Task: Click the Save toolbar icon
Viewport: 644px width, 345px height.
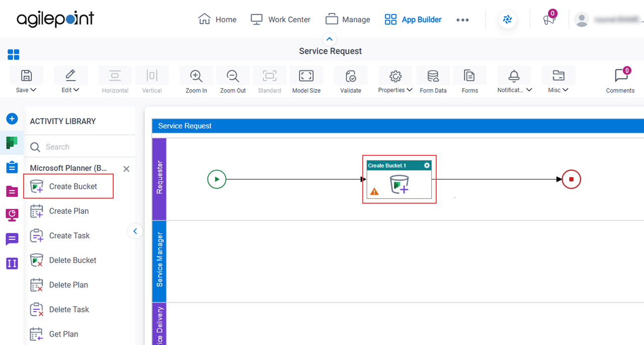Action: click(x=26, y=76)
